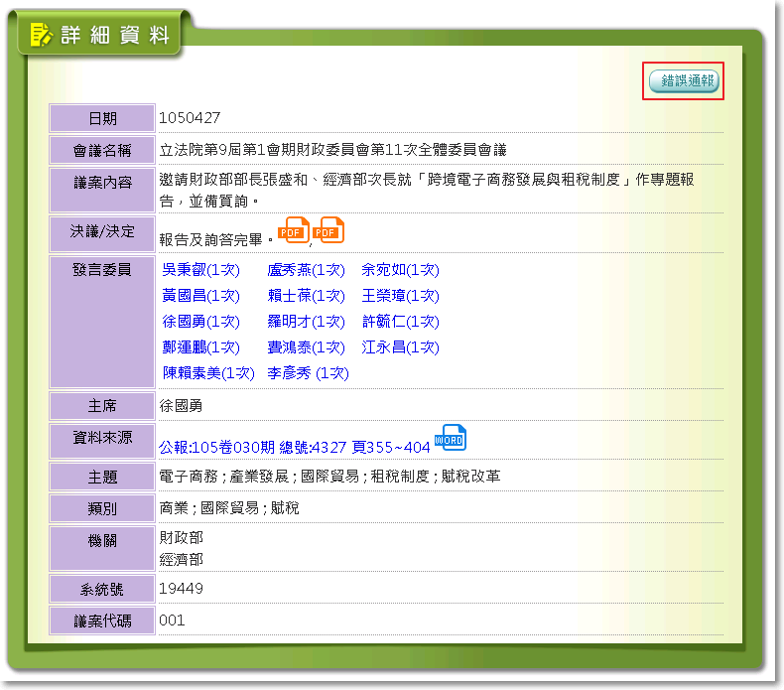Image resolution: width=784 pixels, height=690 pixels.
Task: Open 羅明才(1次) speech record
Action: click(x=307, y=322)
